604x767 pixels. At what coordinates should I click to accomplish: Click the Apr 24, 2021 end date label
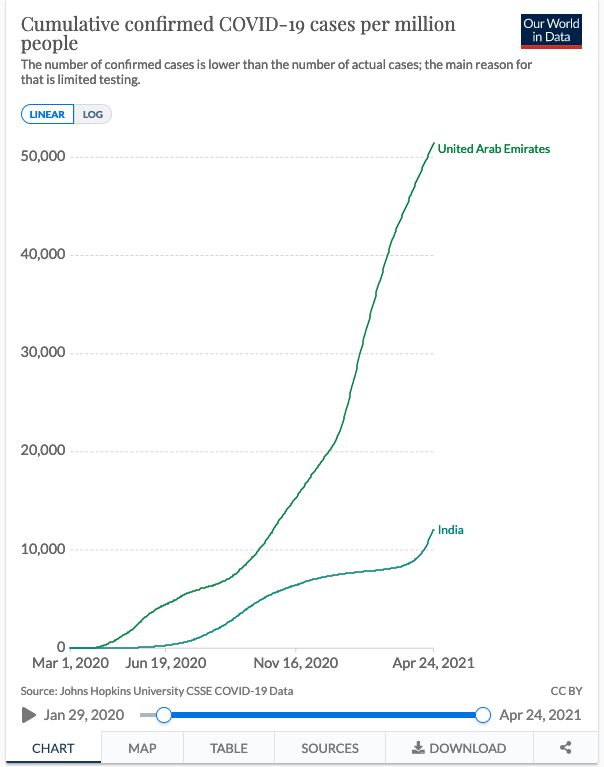point(540,715)
